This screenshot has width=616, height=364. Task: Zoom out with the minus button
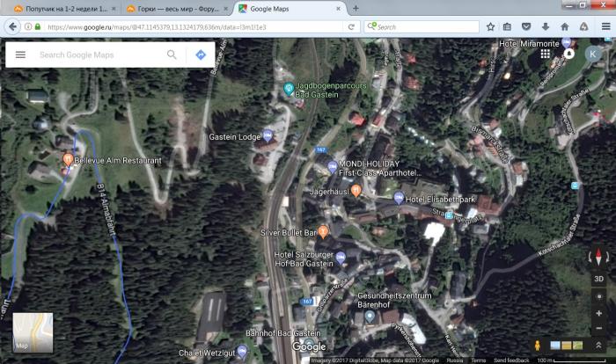(x=598, y=328)
